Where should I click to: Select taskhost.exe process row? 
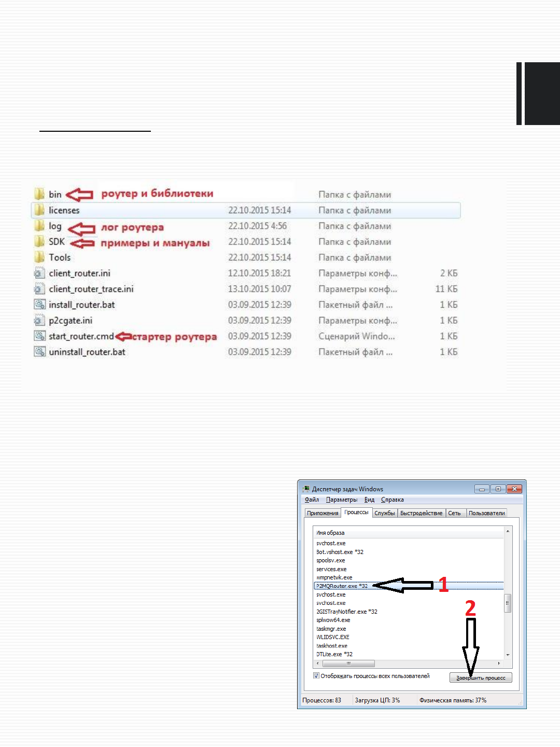click(409, 646)
